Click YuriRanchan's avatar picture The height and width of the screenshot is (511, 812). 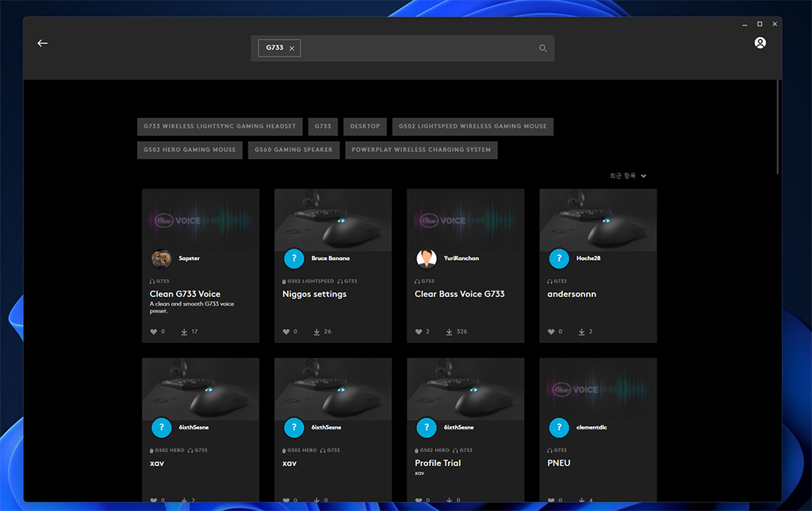427,258
